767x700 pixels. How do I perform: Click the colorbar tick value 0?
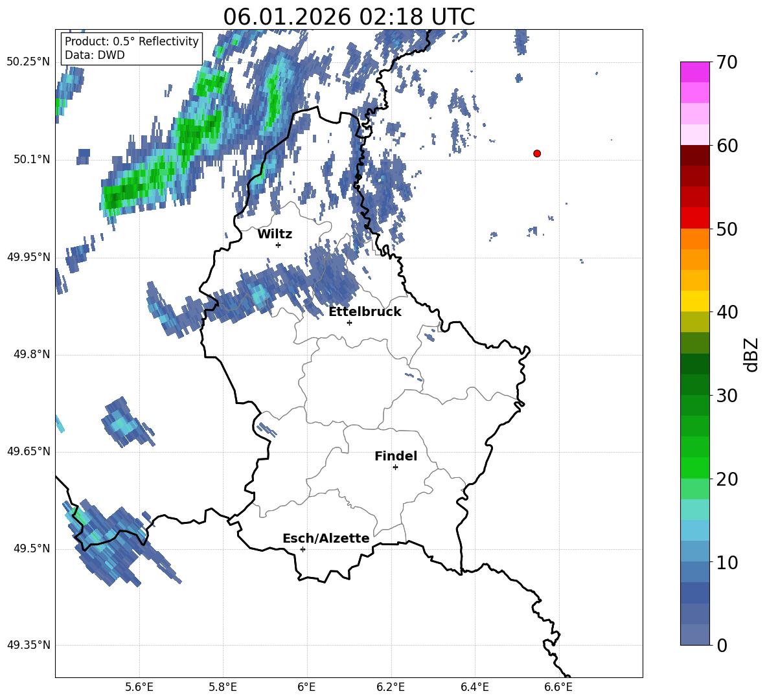click(722, 645)
